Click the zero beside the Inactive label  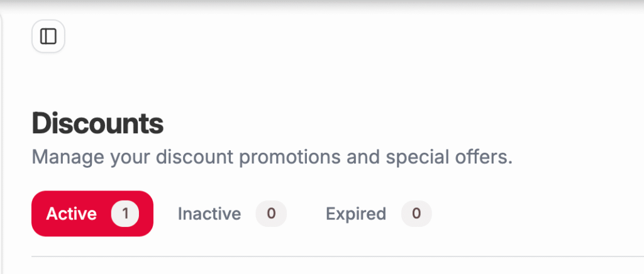click(271, 214)
